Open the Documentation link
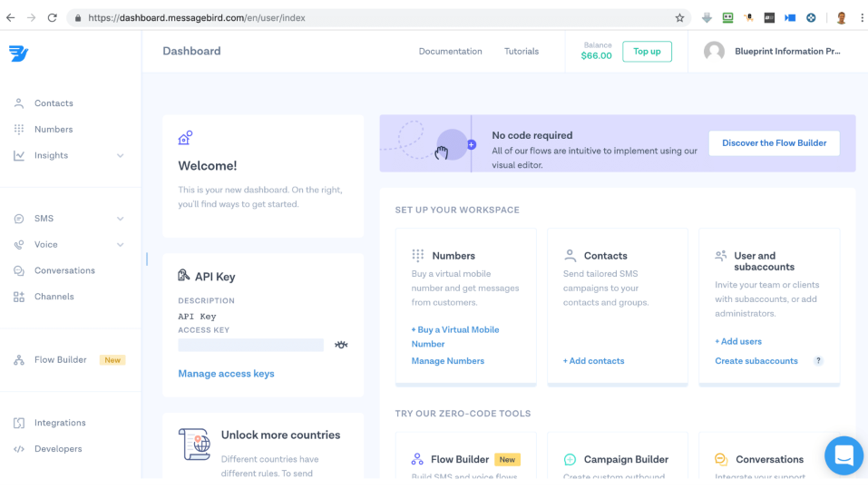The width and height of the screenshot is (868, 489). click(450, 51)
